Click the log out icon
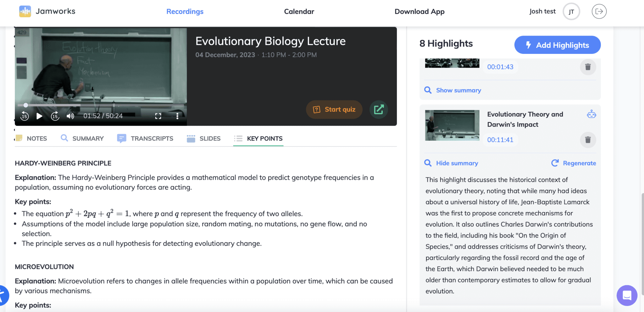Viewport: 644px width, 312px height. (599, 12)
